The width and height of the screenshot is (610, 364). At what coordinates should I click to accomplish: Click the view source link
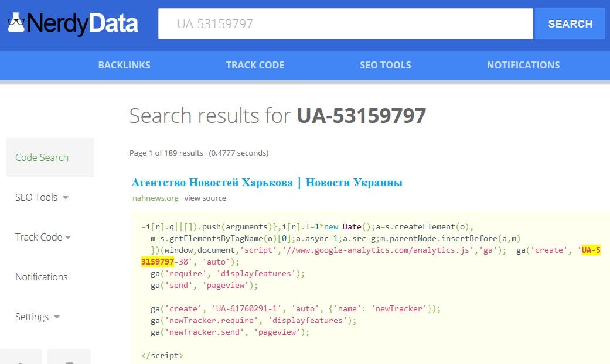205,198
